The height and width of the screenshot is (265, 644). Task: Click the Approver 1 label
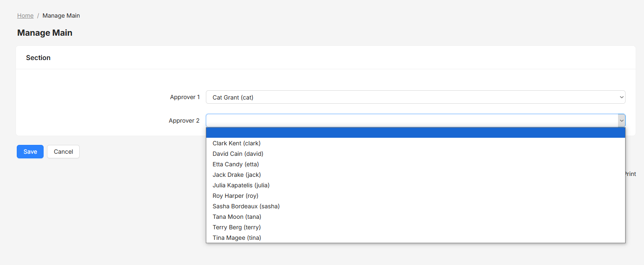(185, 97)
